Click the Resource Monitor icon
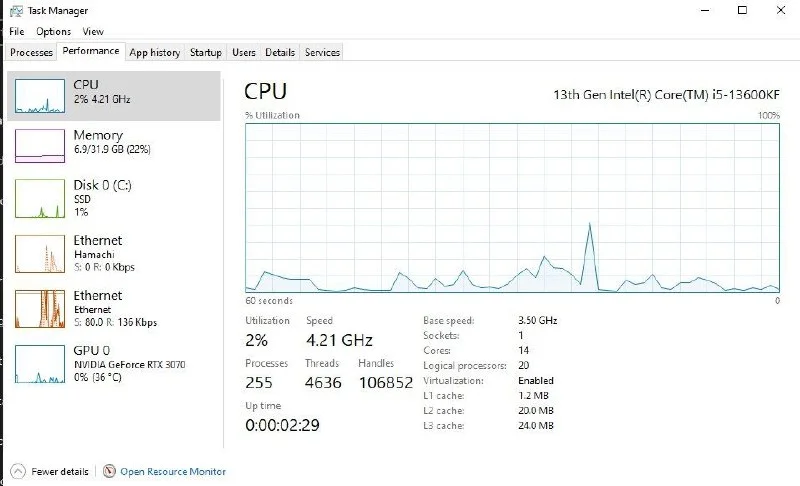 [x=109, y=471]
